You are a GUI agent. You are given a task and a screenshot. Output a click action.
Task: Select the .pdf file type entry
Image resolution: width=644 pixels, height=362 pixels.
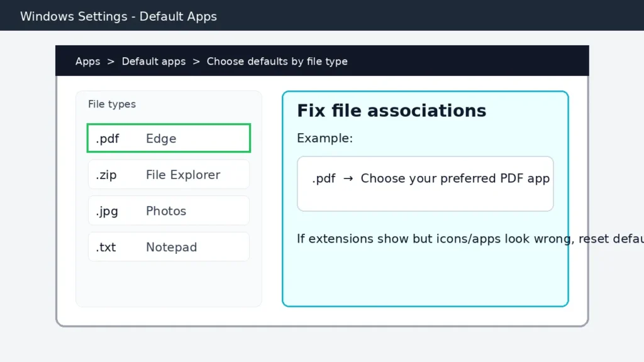pos(108,138)
